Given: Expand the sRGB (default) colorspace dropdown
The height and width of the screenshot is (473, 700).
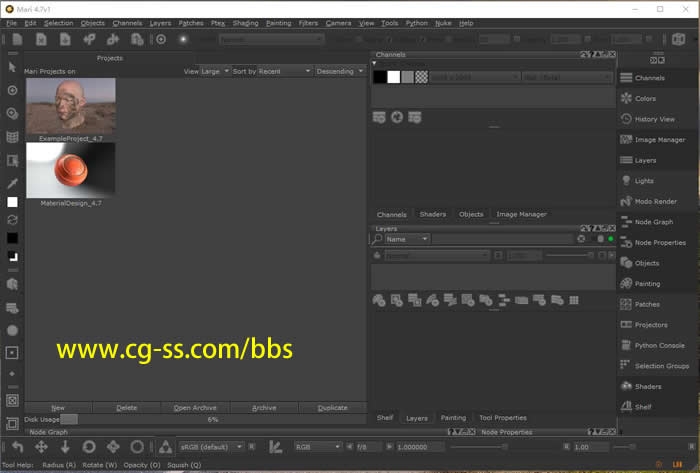Looking at the screenshot, I should (210, 446).
